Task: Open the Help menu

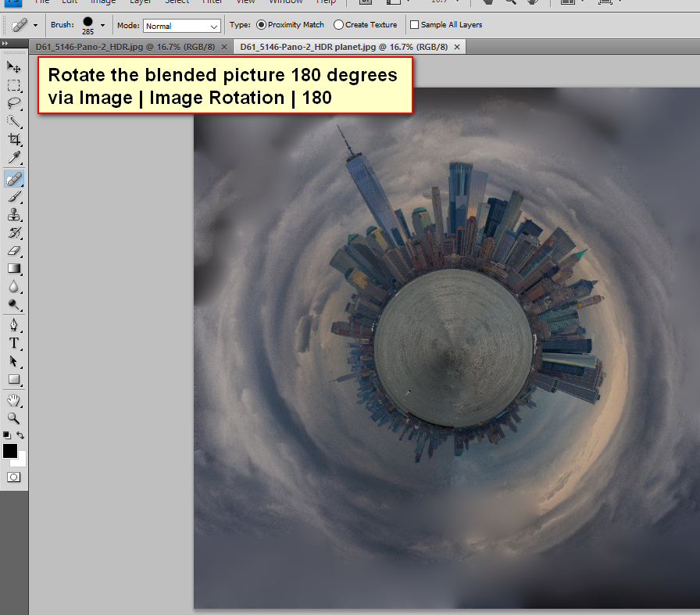Action: 326,2
